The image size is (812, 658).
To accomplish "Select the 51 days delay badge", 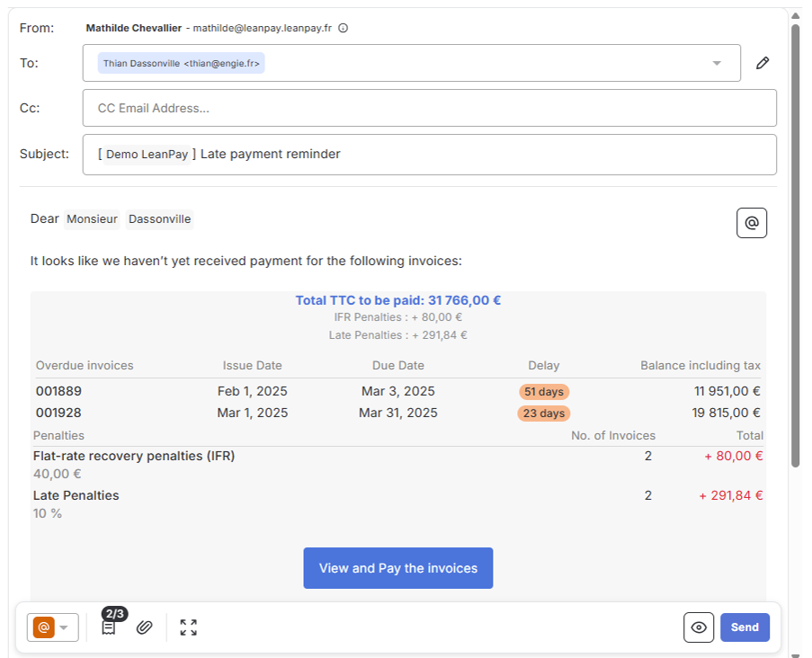I will click(x=543, y=391).
